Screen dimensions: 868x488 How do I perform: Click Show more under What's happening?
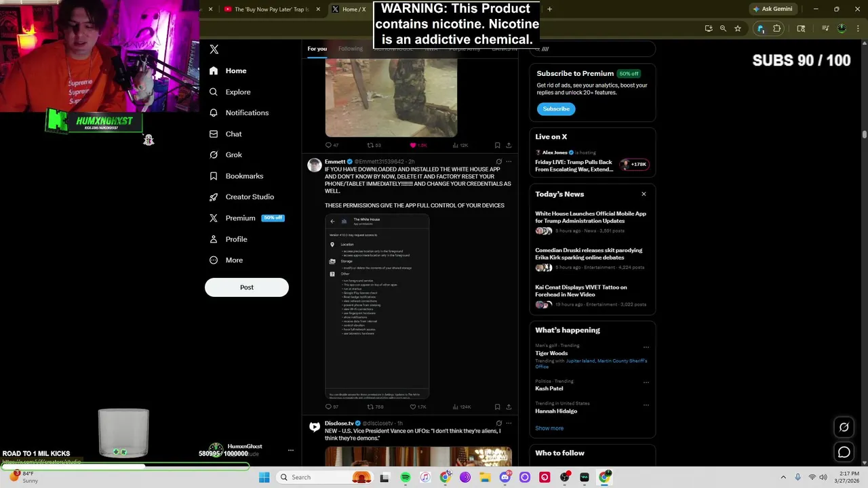coord(549,428)
